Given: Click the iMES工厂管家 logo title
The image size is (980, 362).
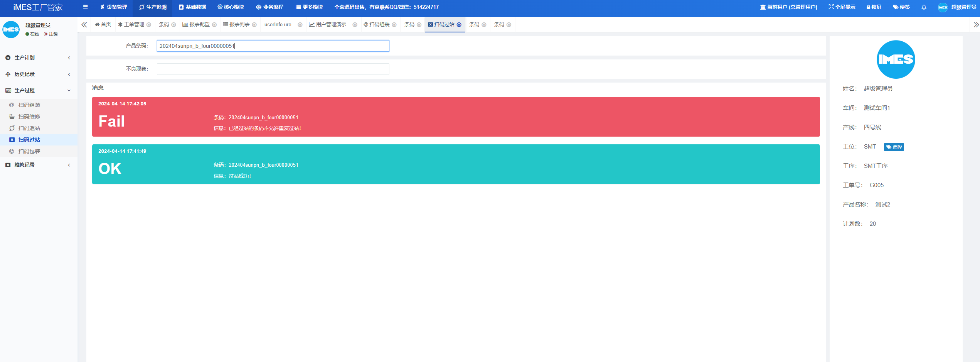Looking at the screenshot, I should 38,7.
